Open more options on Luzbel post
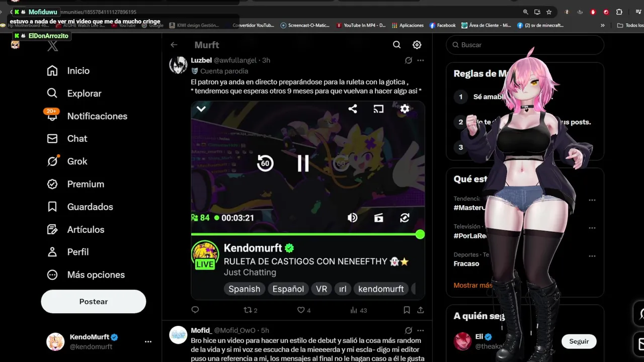Image resolution: width=644 pixels, height=362 pixels. click(421, 60)
